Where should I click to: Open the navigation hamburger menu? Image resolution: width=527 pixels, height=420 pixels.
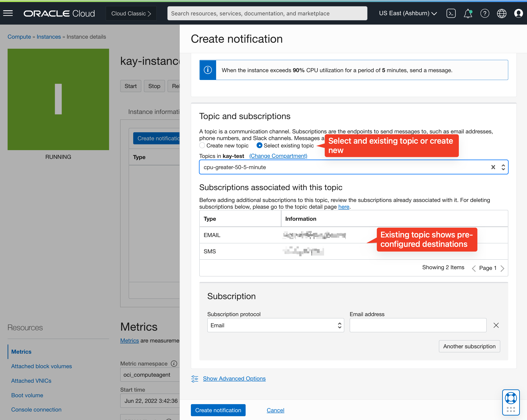(8, 13)
